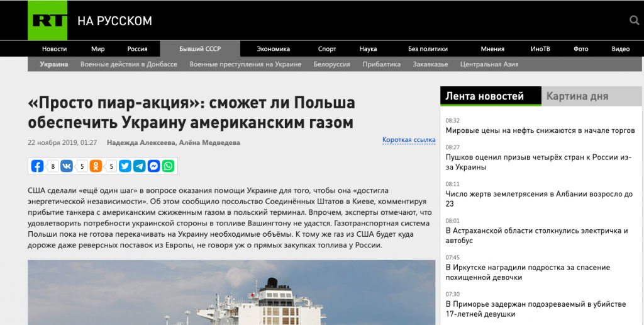Open the Экономика menu section
The height and width of the screenshot is (325, 644).
coord(273,49)
